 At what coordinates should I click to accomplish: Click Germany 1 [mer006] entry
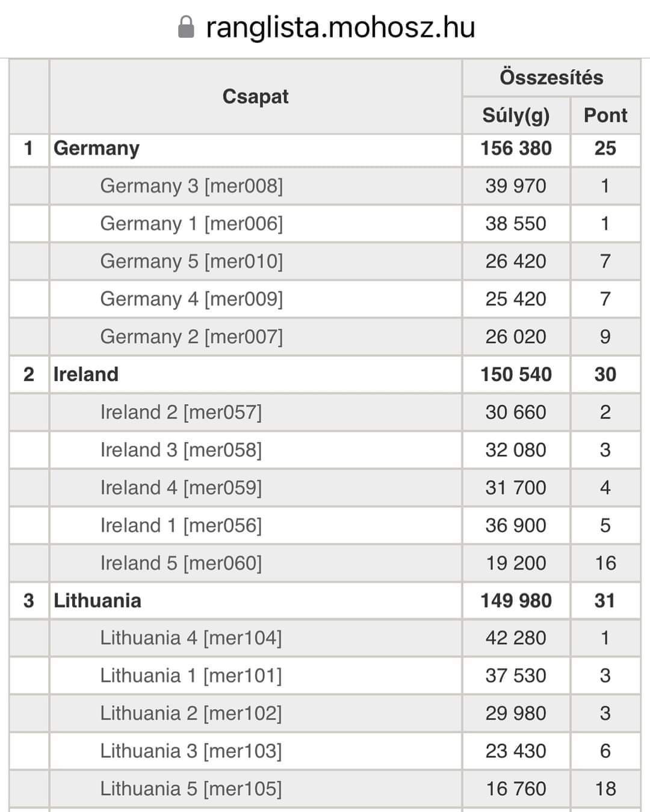point(191,224)
